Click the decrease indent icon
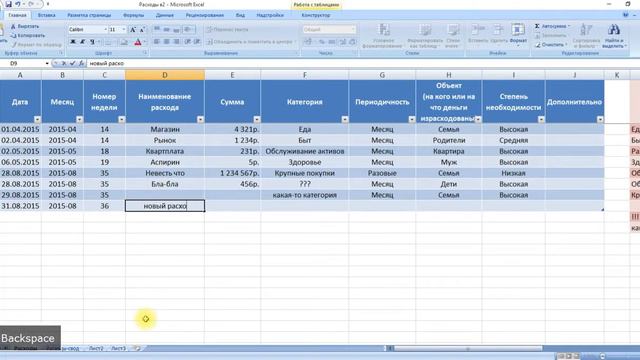This screenshot has height=360, width=640. coord(187,42)
